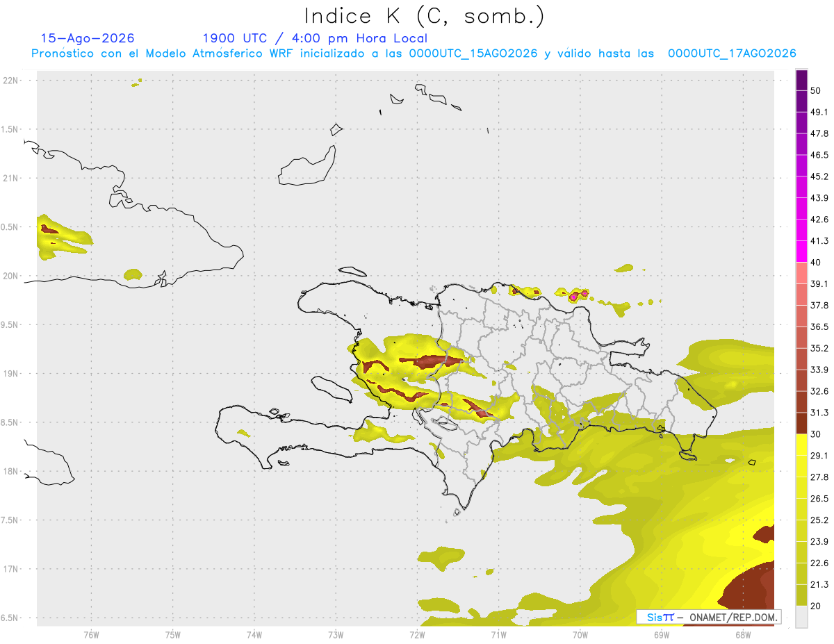834x644 pixels.
Task: Click the '73W' longitude label
Action: [x=336, y=634]
